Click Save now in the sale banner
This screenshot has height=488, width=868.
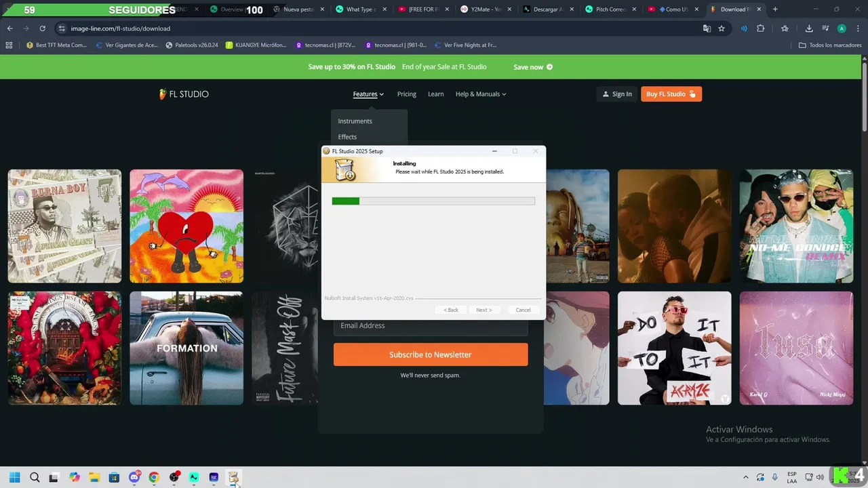coord(533,67)
